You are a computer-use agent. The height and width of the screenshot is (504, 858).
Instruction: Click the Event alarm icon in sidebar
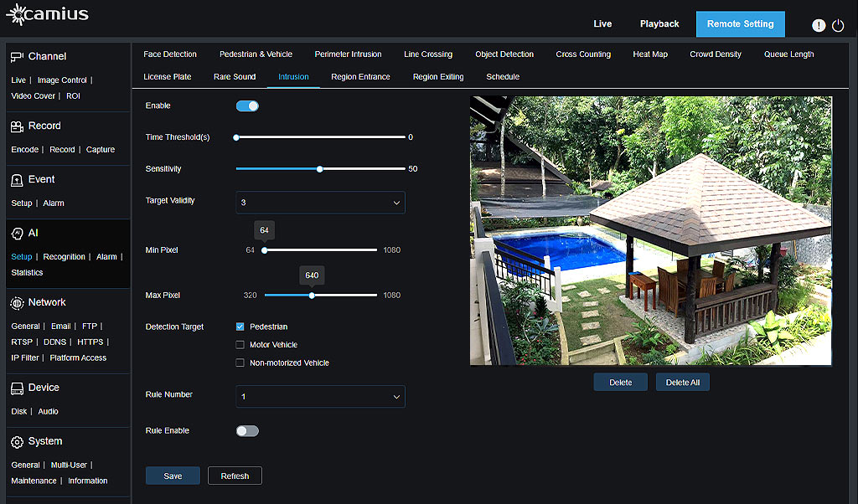point(17,180)
